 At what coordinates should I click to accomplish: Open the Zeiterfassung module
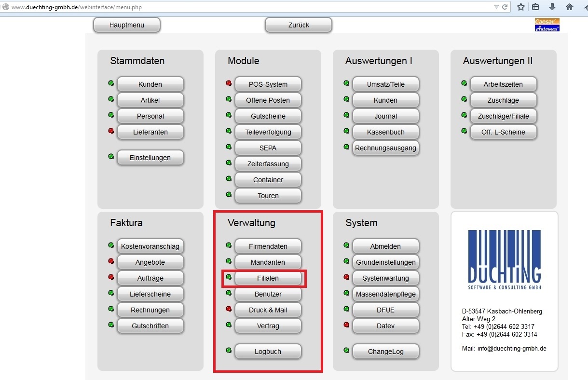point(268,163)
